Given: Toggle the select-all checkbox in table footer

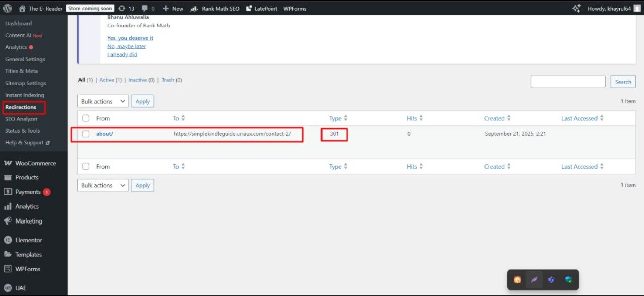Looking at the screenshot, I should [86, 167].
